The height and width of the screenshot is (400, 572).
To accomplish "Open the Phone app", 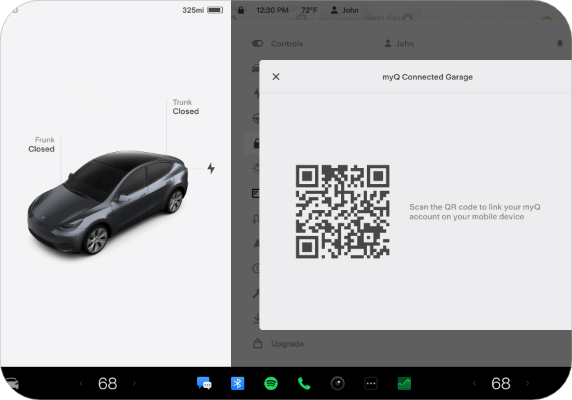I will [x=304, y=384].
